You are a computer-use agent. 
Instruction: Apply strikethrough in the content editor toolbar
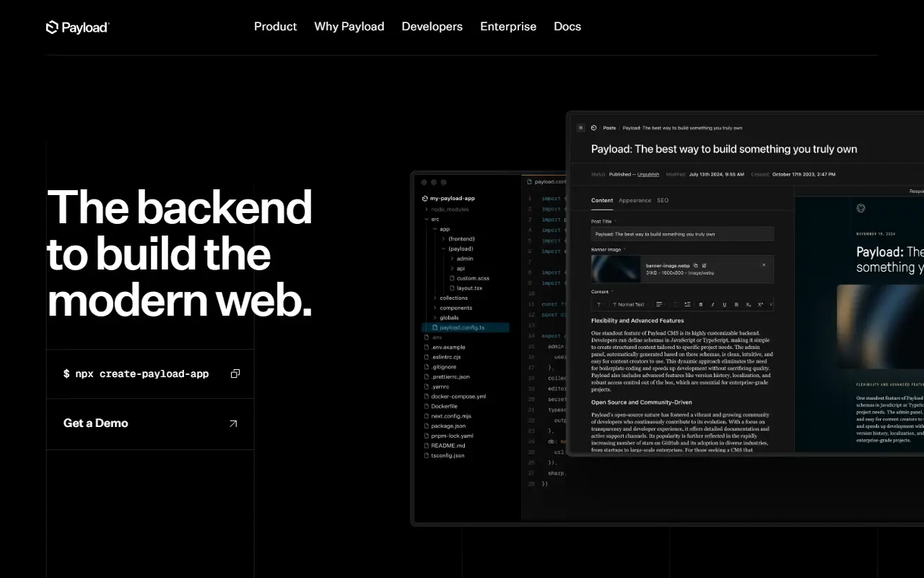[x=736, y=304]
